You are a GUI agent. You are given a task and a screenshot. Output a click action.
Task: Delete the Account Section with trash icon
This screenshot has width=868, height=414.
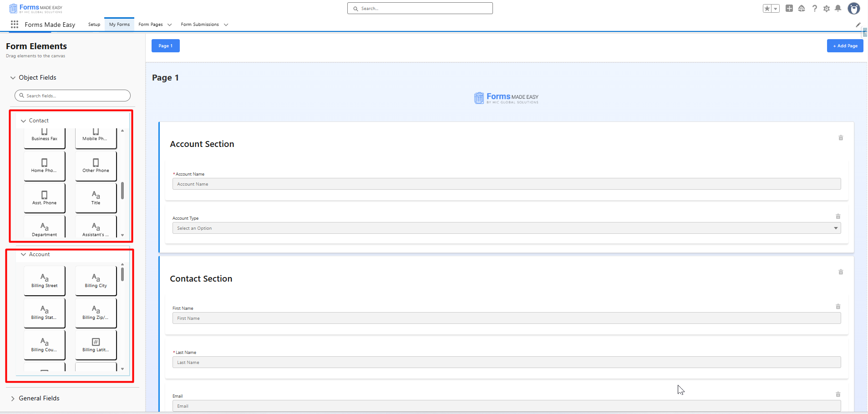841,137
